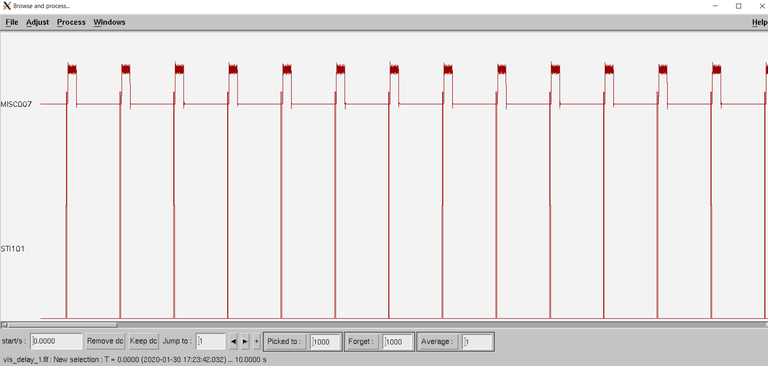Click the Jump to label
Viewport: 768px width, 366px height.
(x=177, y=341)
